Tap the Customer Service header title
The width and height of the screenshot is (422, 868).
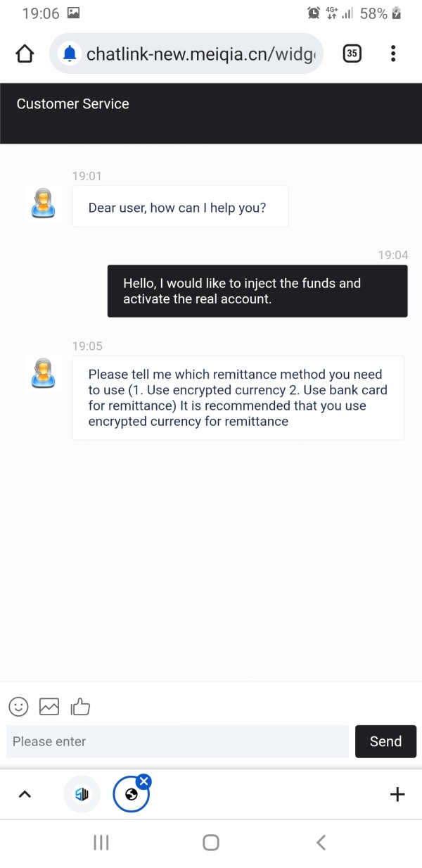73,104
